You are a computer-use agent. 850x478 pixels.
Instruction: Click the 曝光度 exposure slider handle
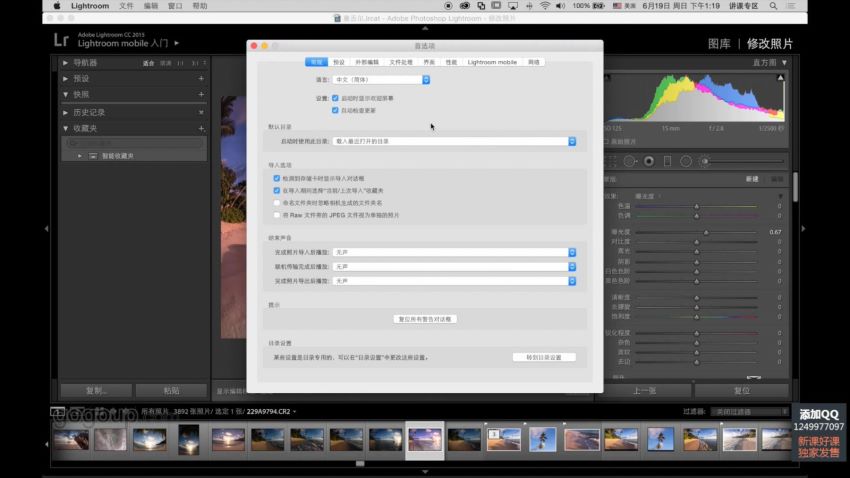point(706,232)
